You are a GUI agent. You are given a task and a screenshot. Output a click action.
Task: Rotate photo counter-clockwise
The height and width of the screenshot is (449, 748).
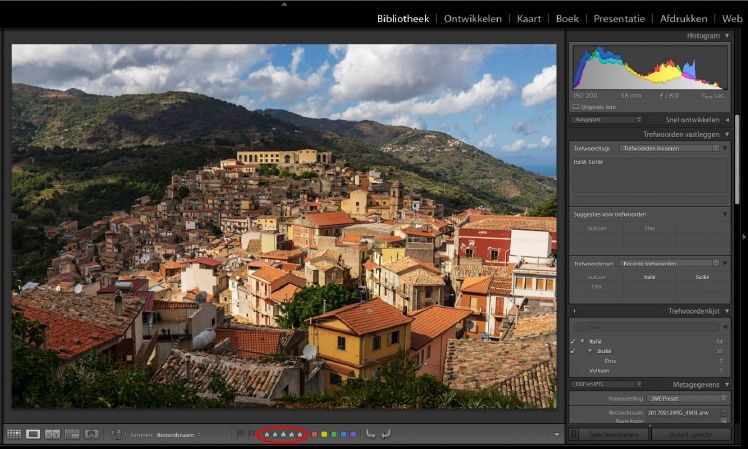point(371,434)
